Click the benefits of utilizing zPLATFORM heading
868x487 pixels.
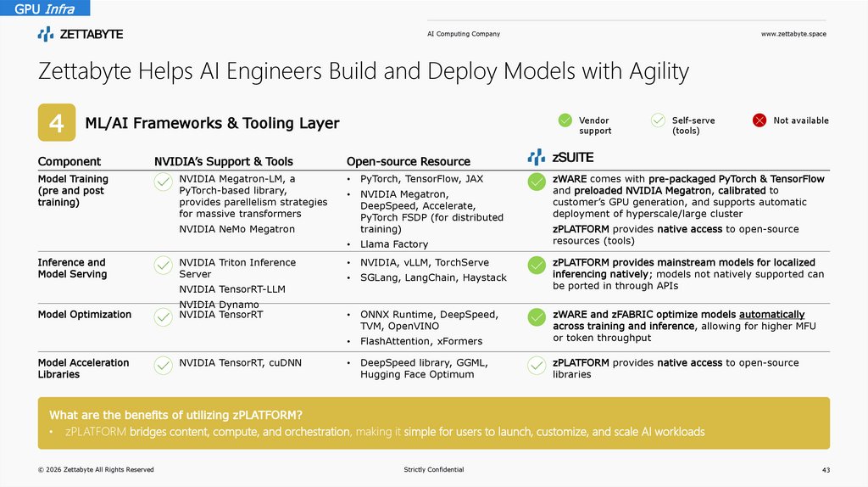[175, 415]
